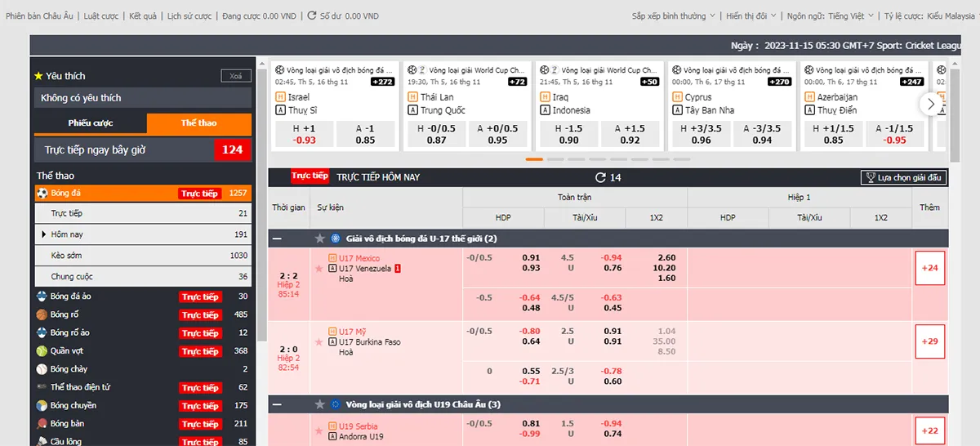980x446 pixels.
Task: Click the Bóng chuyền volleyball icon
Action: tap(42, 405)
